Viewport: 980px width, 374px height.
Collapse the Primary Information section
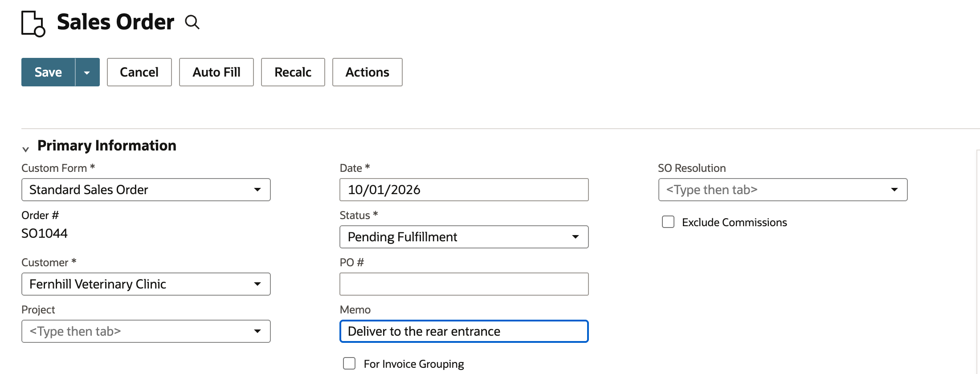pos(26,149)
